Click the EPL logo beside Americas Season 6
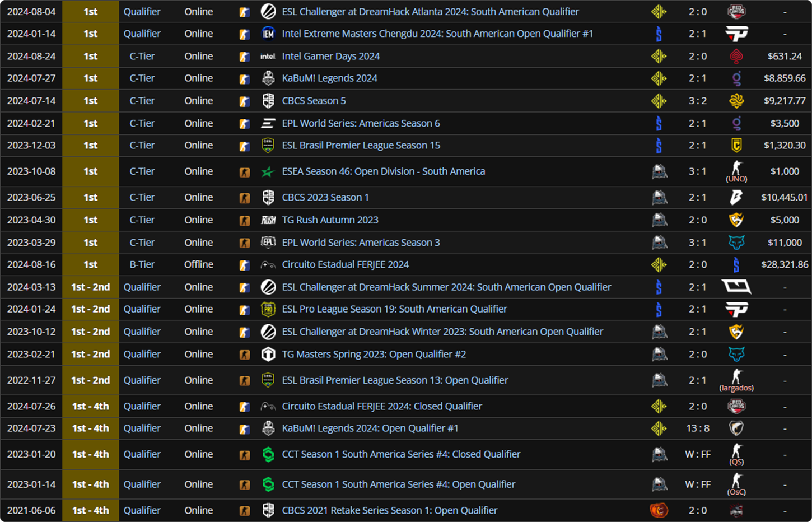The width and height of the screenshot is (812, 522). pyautogui.click(x=268, y=123)
